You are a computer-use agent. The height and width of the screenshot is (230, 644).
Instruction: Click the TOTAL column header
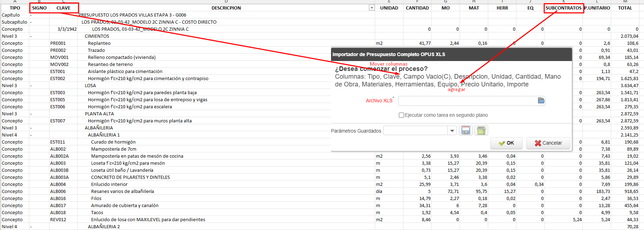[x=625, y=8]
